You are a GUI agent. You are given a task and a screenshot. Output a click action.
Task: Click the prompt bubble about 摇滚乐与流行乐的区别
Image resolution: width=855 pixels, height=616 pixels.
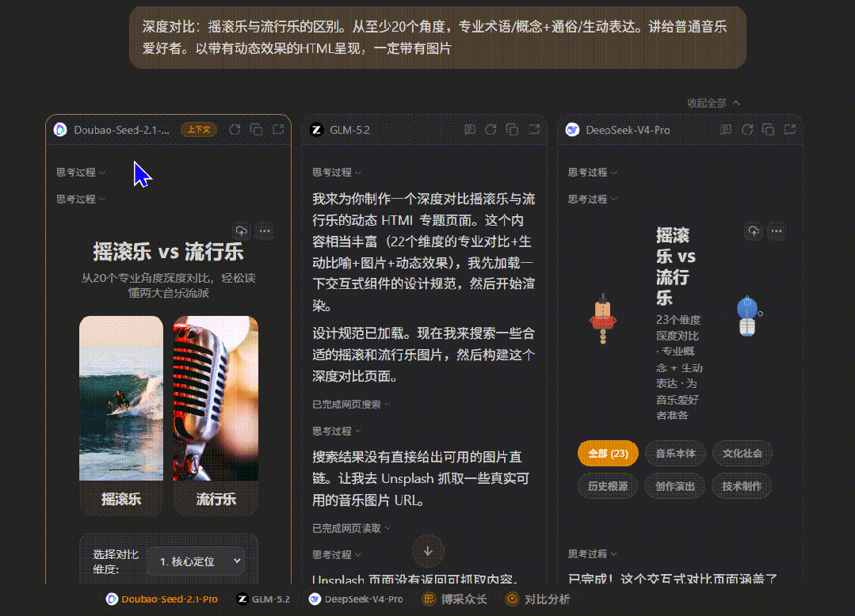pos(437,37)
